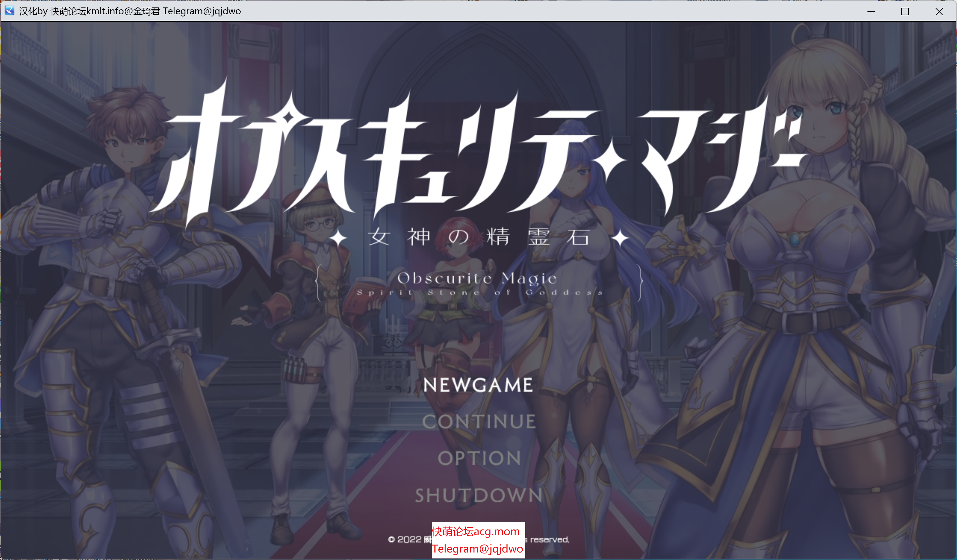Select NEWGAME to start a new playthrough
The height and width of the screenshot is (560, 957).
(478, 385)
